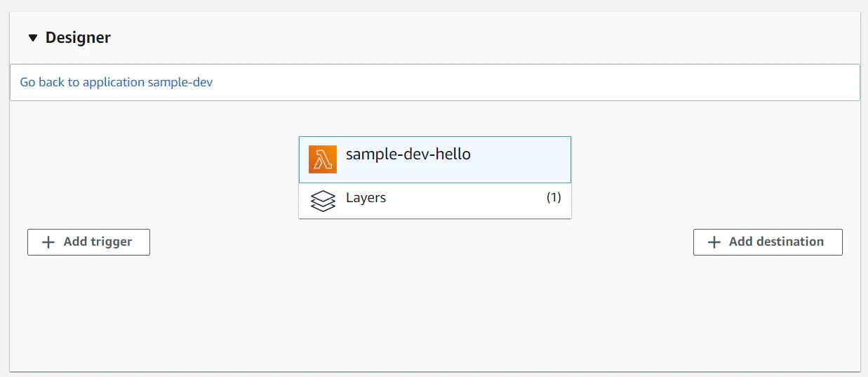
Task: Click the word sample-dev in the link
Action: pyautogui.click(x=180, y=82)
